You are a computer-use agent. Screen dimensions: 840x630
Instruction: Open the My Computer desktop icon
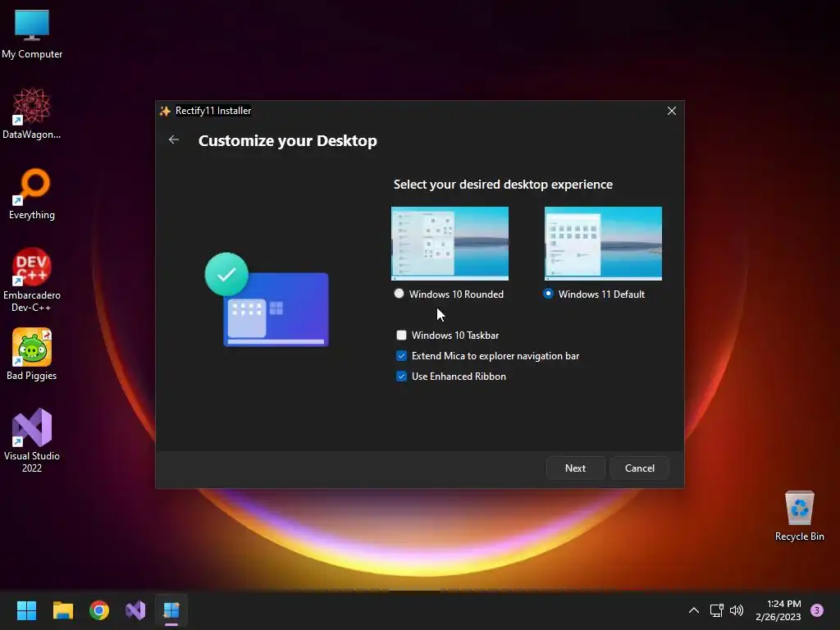coord(32,34)
